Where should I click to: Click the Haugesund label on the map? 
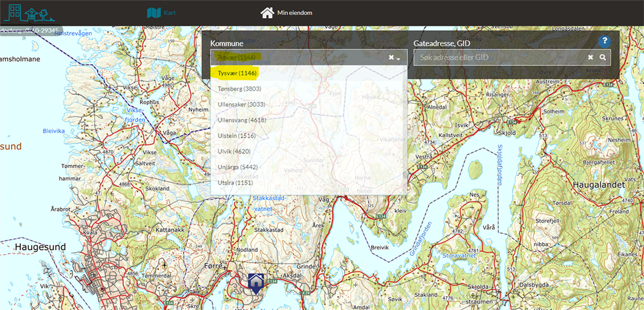pyautogui.click(x=40, y=247)
